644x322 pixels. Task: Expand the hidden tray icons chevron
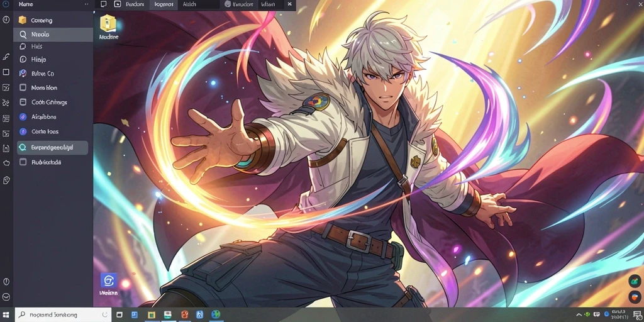pyautogui.click(x=579, y=314)
